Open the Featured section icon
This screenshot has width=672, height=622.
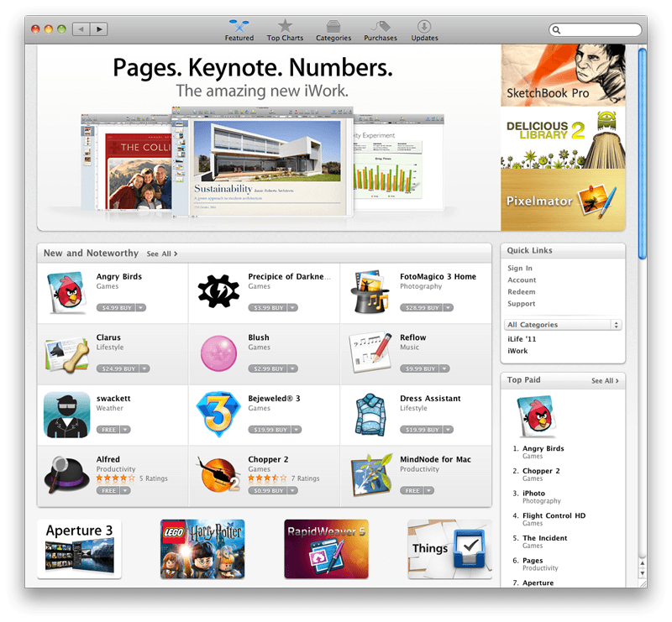(x=239, y=27)
